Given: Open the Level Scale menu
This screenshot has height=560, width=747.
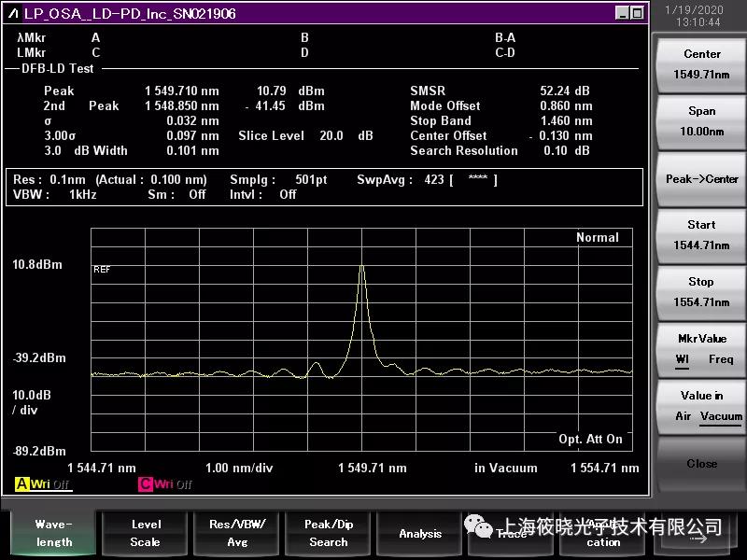Looking at the screenshot, I should (x=145, y=533).
